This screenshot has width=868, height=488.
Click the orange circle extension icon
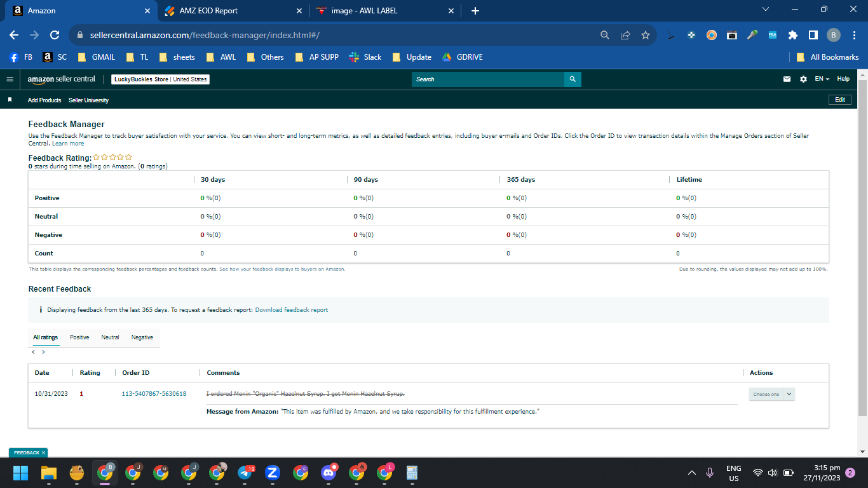pos(712,36)
